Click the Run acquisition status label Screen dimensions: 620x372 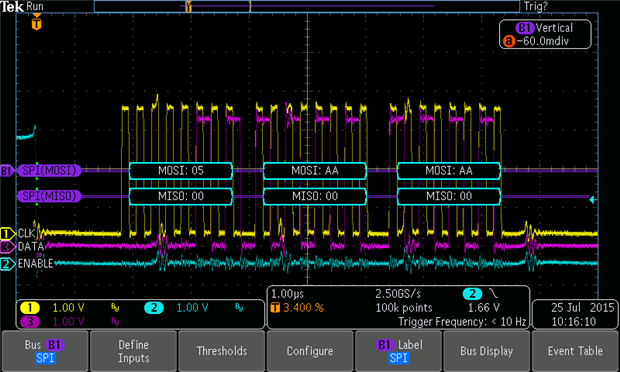pyautogui.click(x=35, y=6)
